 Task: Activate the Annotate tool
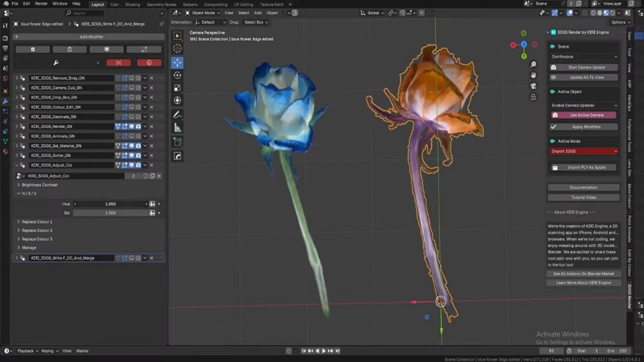pyautogui.click(x=177, y=115)
